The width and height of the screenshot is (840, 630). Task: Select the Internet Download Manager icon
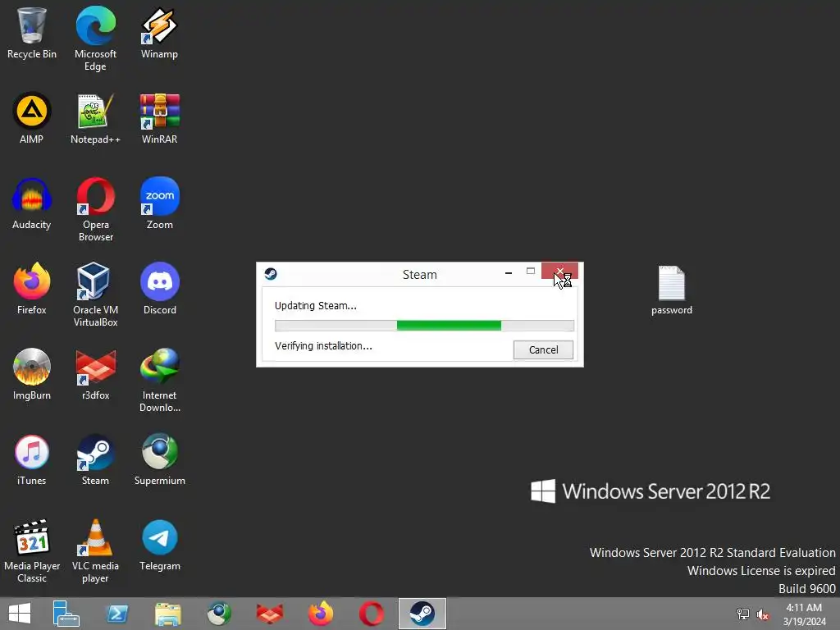pos(159,381)
